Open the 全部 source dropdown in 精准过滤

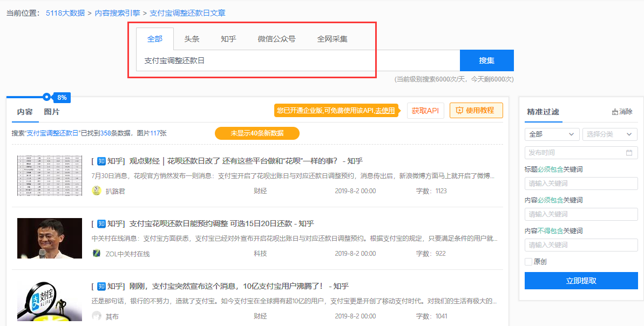[552, 134]
